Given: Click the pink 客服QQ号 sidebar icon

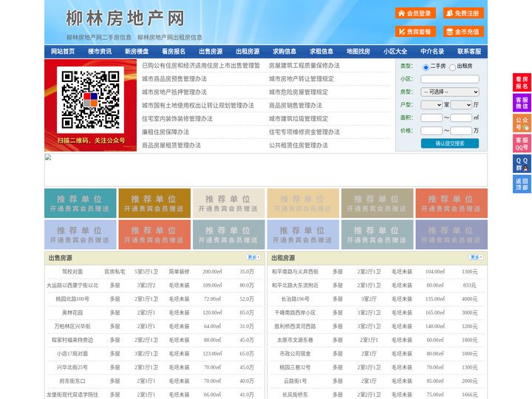Looking at the screenshot, I should (522, 143).
